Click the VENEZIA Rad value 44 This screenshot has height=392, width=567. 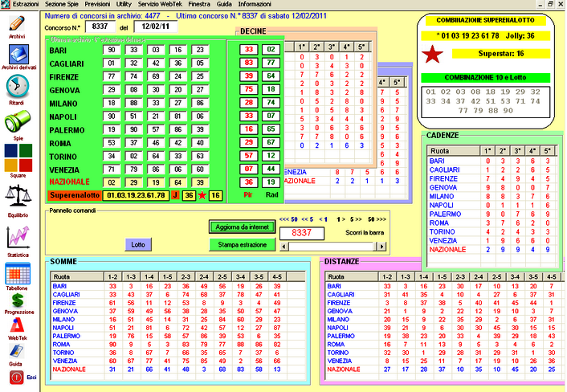point(271,169)
